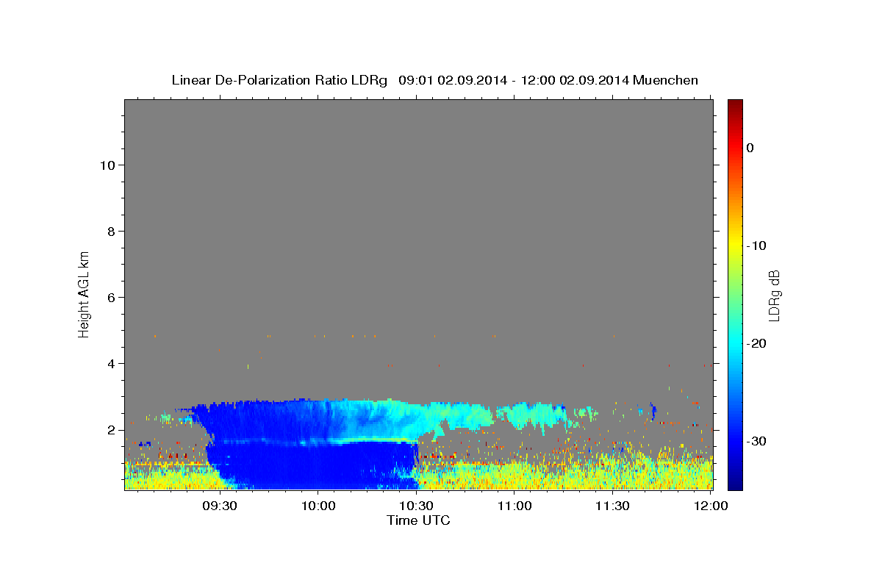Click the 11:00 time tick label
This screenshot has height=588, width=882.
point(514,506)
